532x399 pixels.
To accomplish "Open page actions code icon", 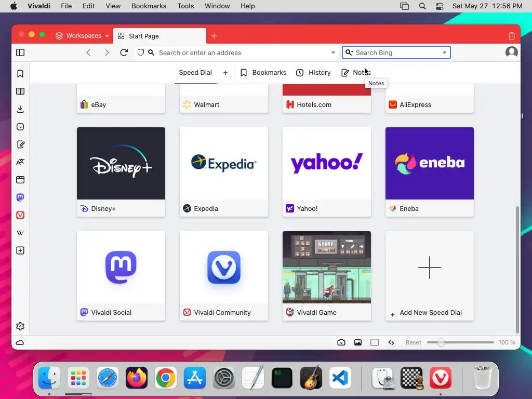I will (x=391, y=342).
